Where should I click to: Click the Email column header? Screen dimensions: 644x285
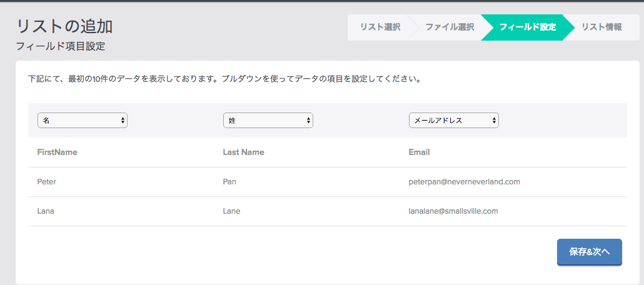pos(419,152)
